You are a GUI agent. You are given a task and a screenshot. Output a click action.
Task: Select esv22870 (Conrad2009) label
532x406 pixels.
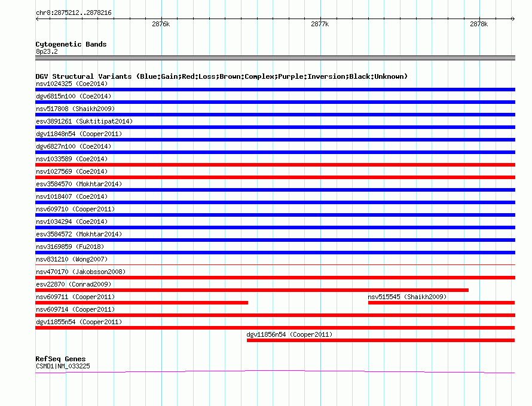point(74,284)
